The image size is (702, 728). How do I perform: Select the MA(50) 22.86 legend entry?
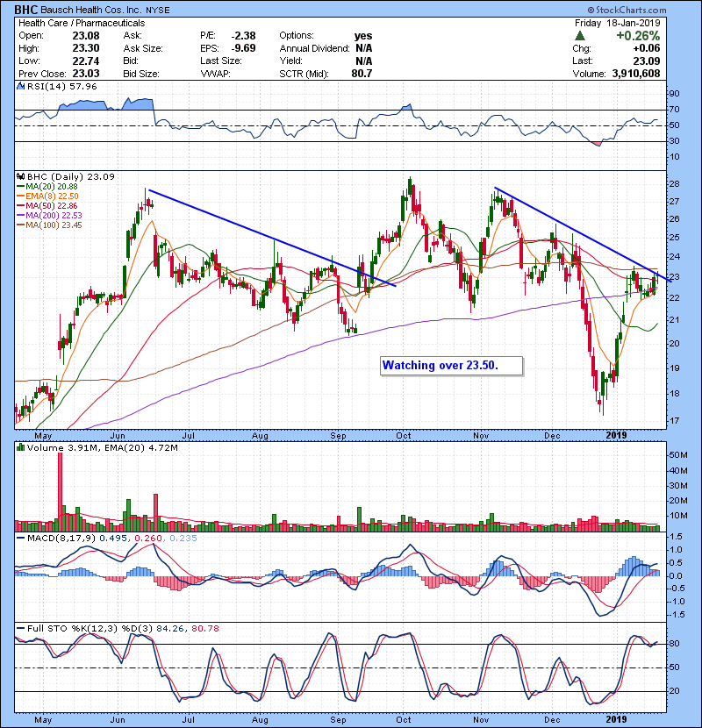click(47, 205)
